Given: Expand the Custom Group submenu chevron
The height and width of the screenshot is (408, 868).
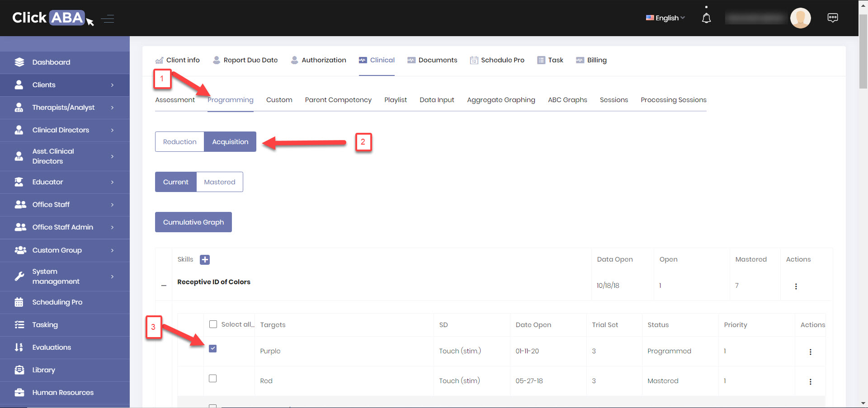Looking at the screenshot, I should (112, 250).
